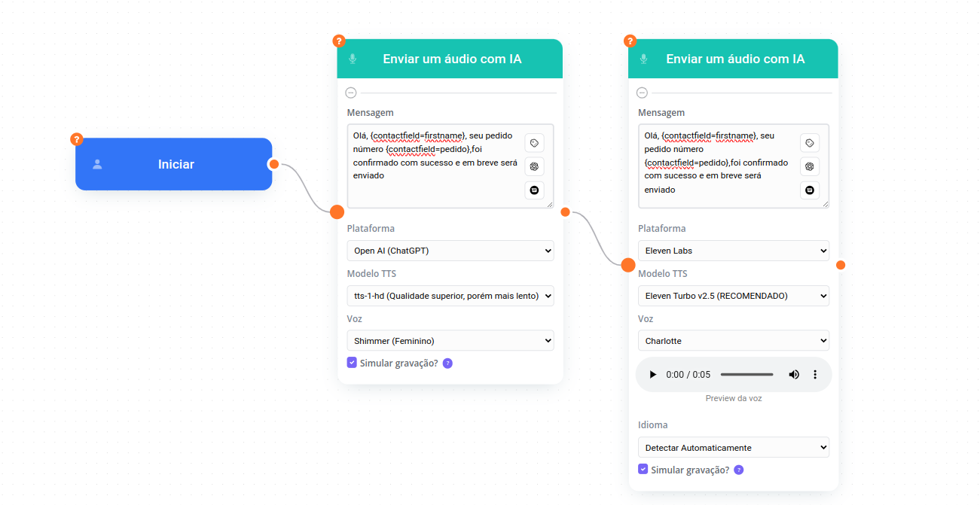
Task: Mute the voice preview audio
Action: coord(794,375)
